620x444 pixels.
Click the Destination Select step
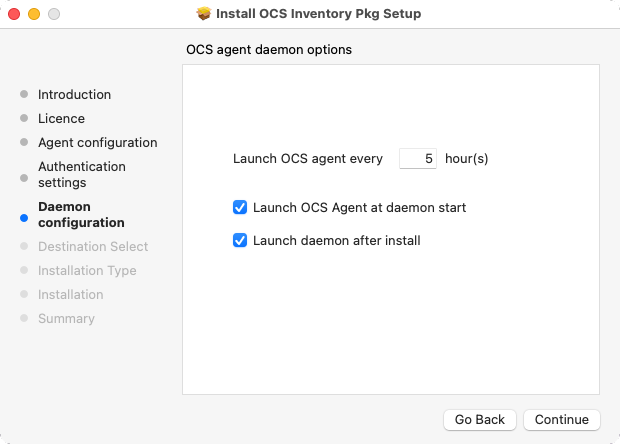tap(93, 247)
